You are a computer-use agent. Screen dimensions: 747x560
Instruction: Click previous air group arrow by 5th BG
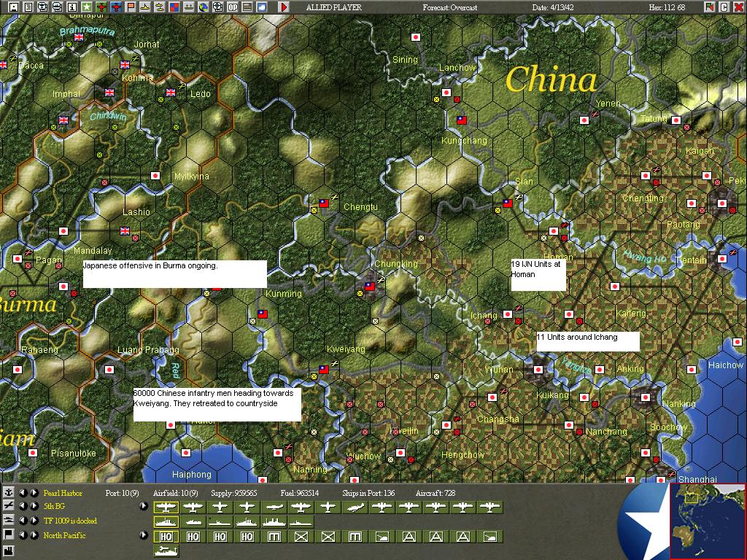pyautogui.click(x=23, y=506)
